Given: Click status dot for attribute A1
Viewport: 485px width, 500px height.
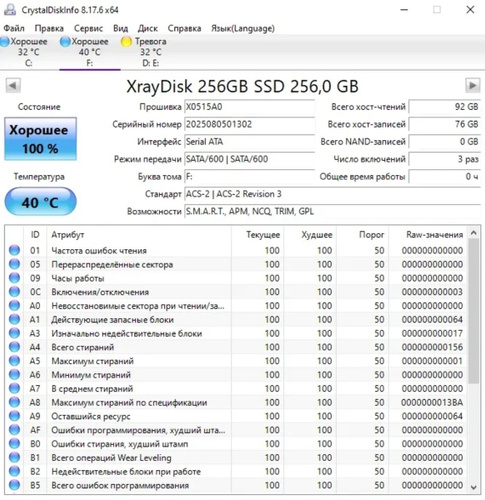Looking at the screenshot, I should 14,319.
